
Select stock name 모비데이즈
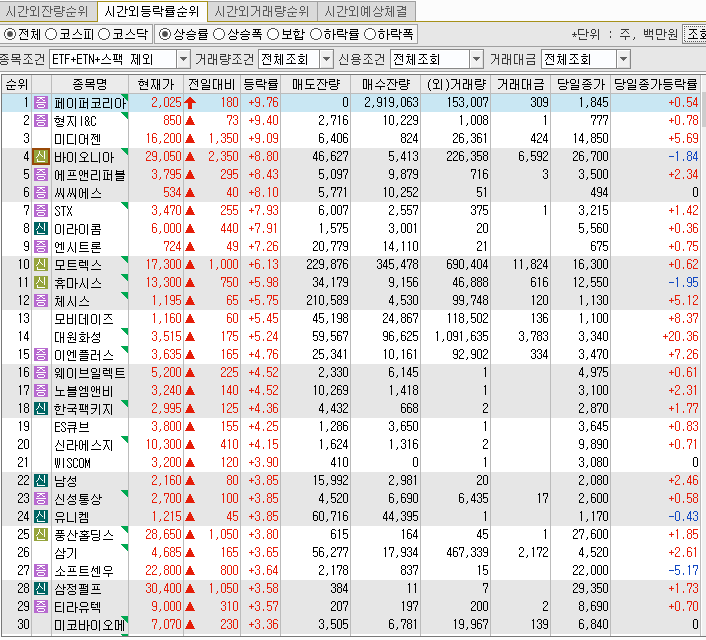coord(84,319)
